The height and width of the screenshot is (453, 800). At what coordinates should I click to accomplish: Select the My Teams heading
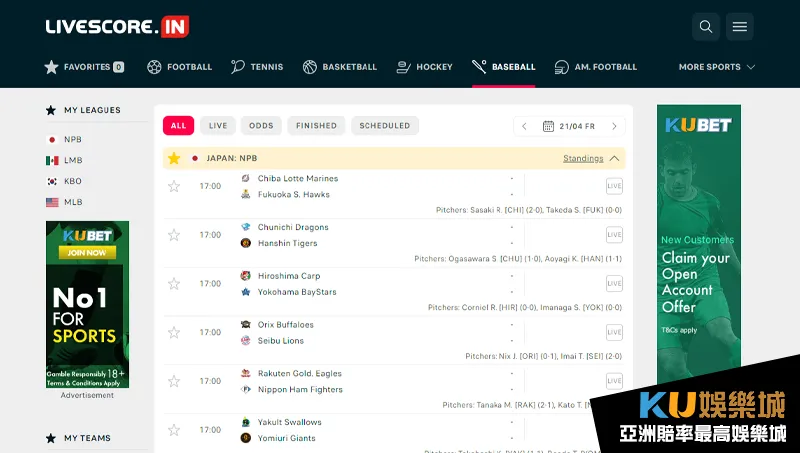click(x=87, y=438)
